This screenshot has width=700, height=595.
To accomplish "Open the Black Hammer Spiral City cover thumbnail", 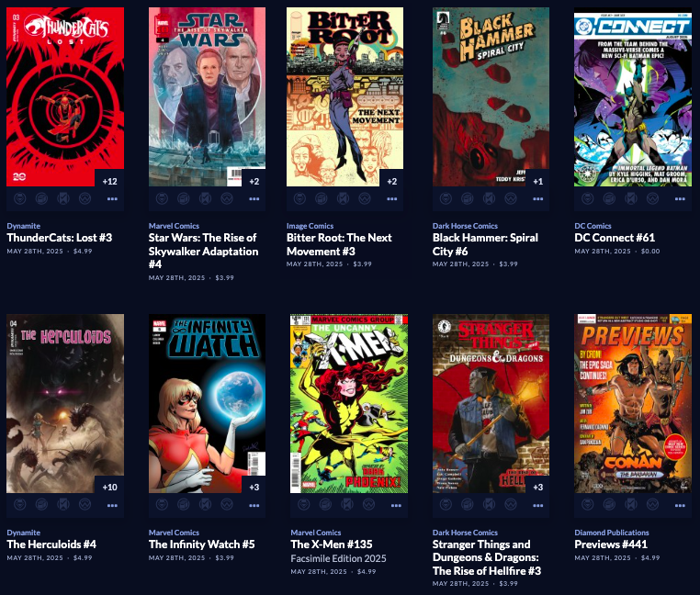I will (x=491, y=96).
